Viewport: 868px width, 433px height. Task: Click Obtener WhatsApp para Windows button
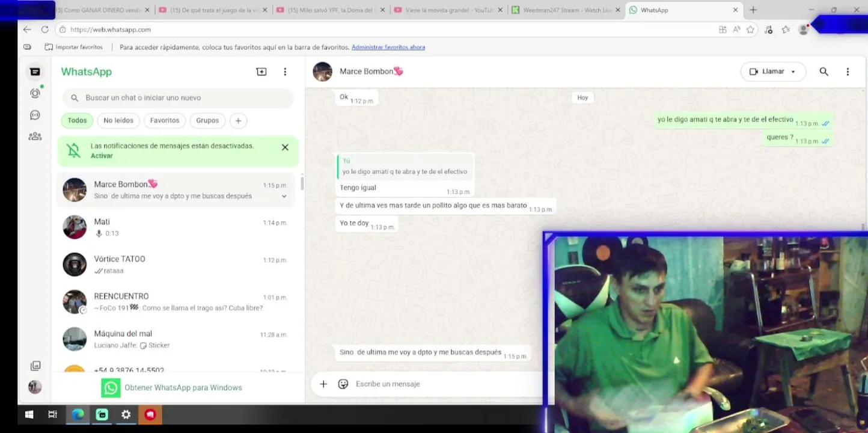pos(172,388)
